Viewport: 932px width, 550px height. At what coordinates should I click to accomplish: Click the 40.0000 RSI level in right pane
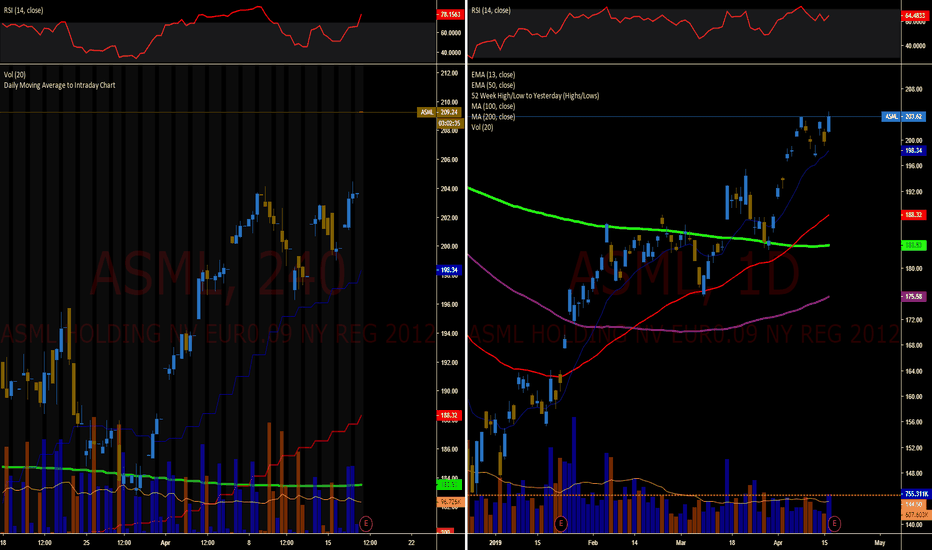click(915, 46)
